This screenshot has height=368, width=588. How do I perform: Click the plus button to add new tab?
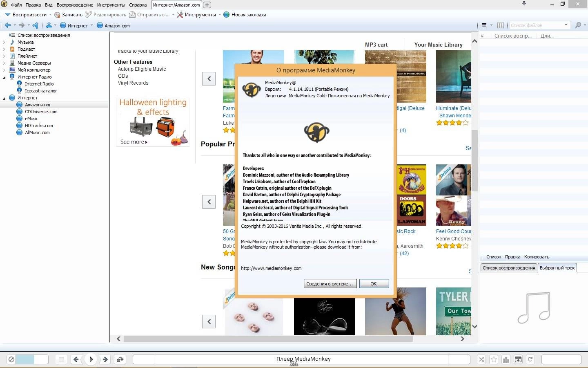pyautogui.click(x=207, y=5)
